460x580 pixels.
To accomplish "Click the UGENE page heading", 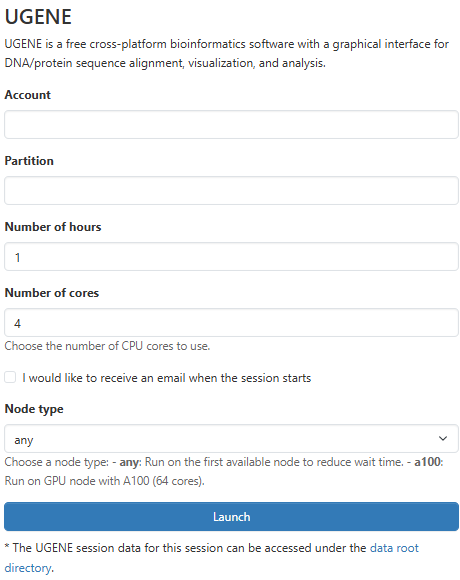I will (x=38, y=17).
